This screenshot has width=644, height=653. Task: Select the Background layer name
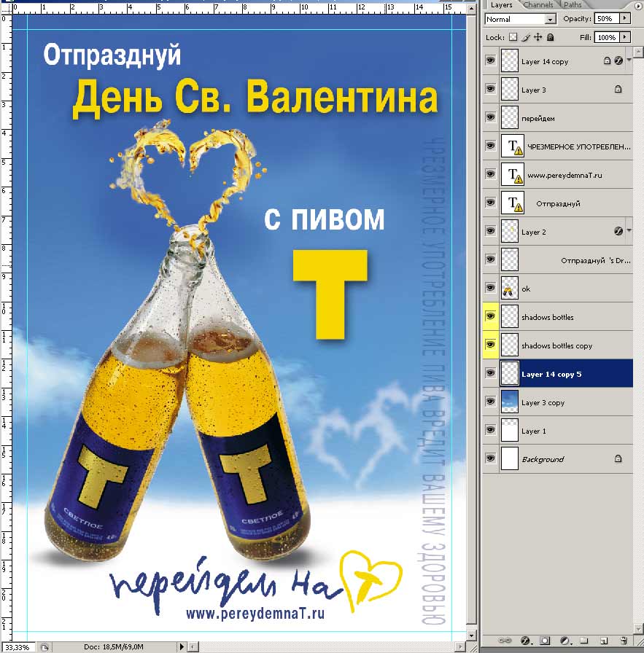[543, 459]
